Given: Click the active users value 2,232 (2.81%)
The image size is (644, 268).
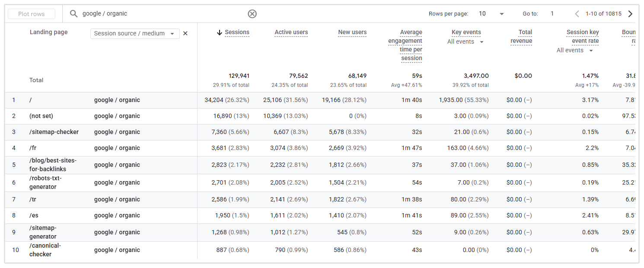Looking at the screenshot, I should 289,165.
